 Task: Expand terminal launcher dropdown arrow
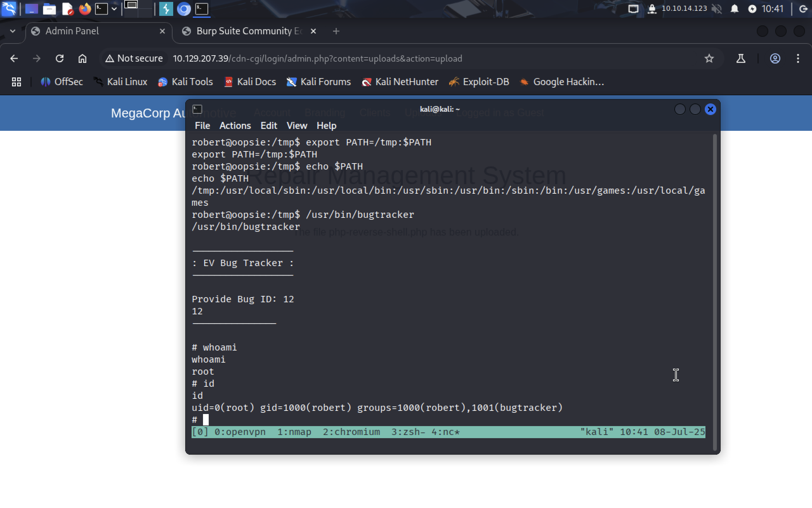point(114,9)
